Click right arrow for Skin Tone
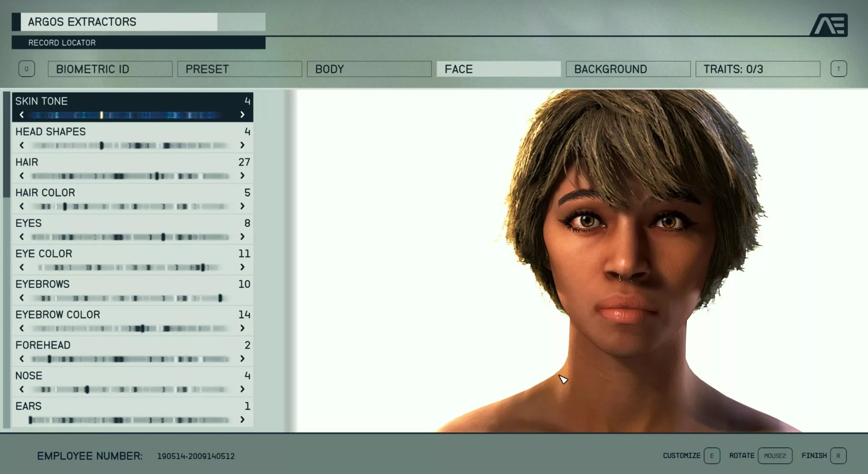 click(242, 115)
